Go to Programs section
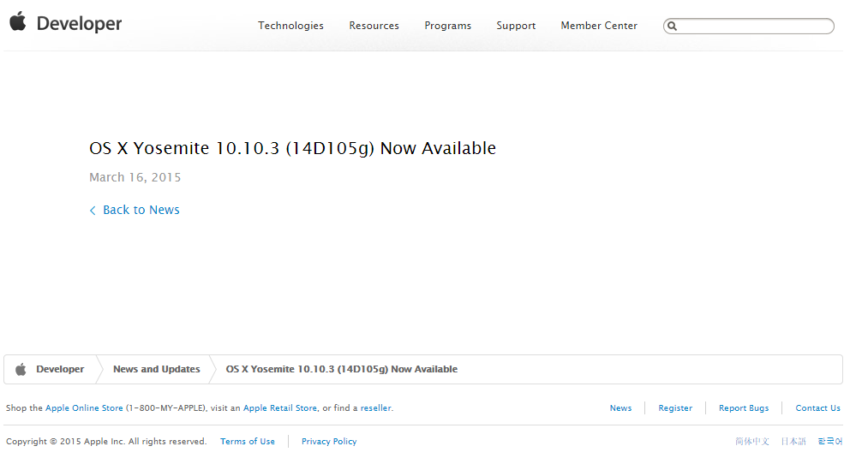868x458 pixels. 448,26
